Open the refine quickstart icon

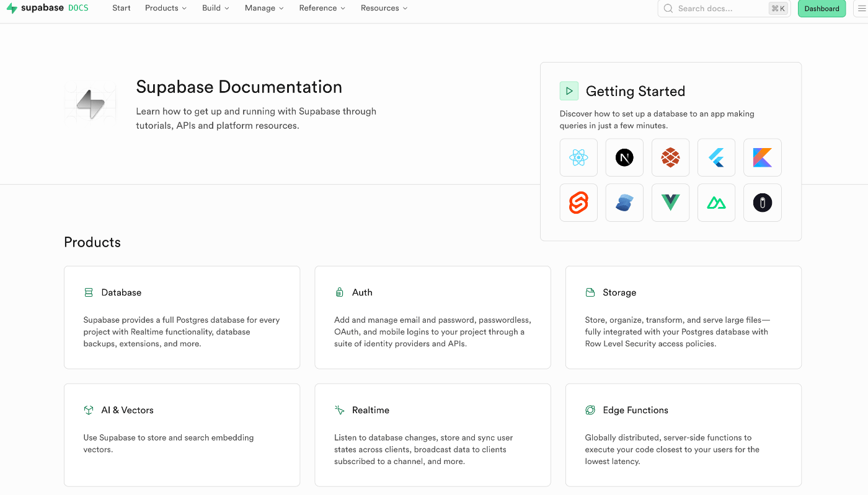point(762,203)
